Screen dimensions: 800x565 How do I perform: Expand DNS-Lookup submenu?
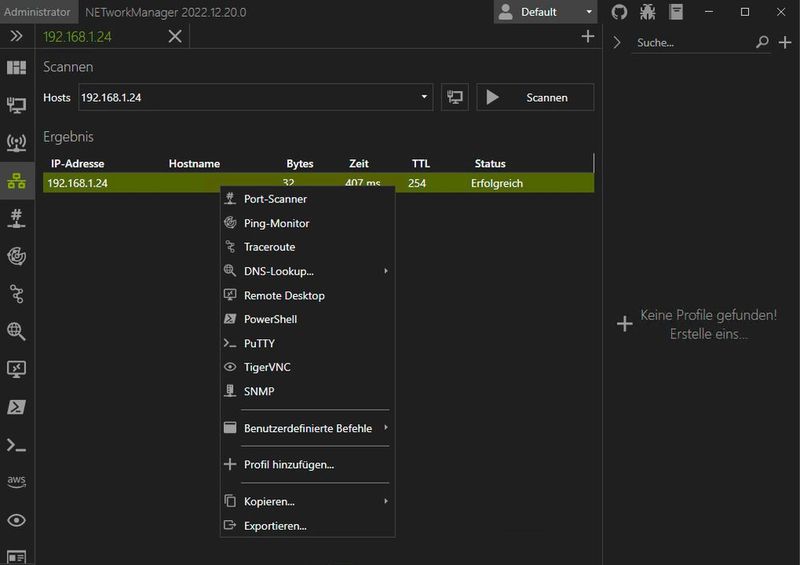coord(279,271)
